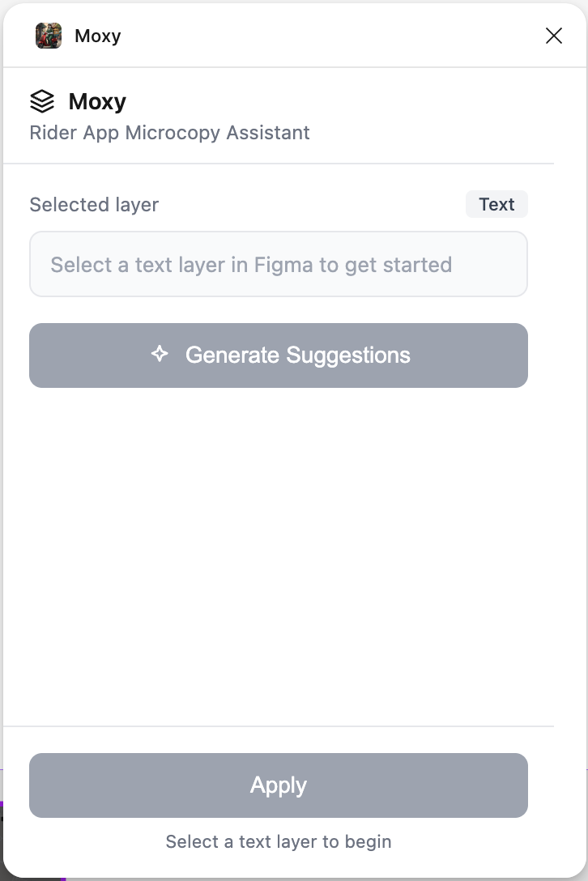Focus the selected text layer field

click(x=279, y=265)
